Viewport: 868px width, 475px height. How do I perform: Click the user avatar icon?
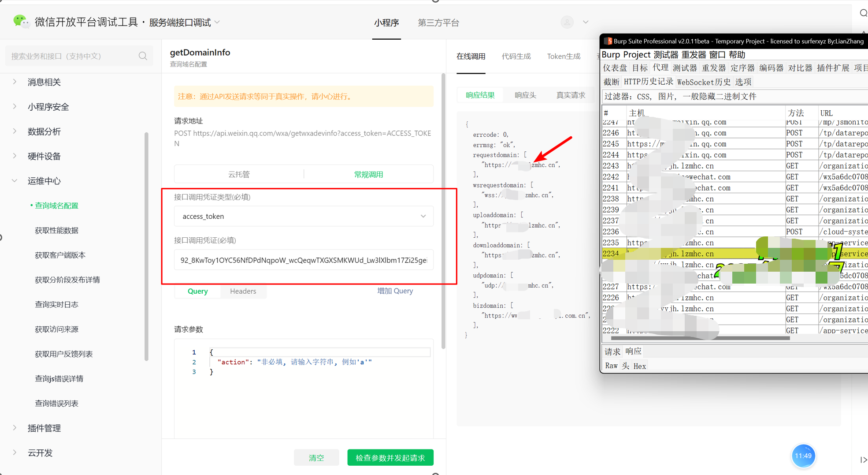coord(567,22)
